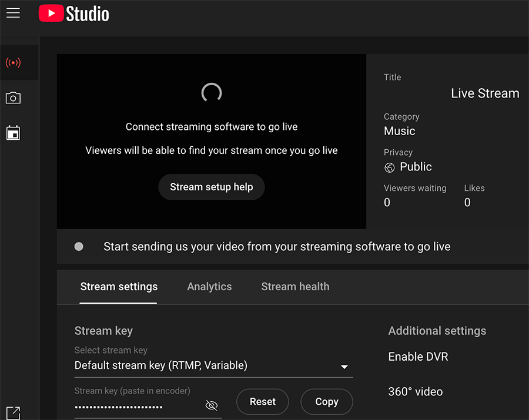Reset the stream key

262,402
